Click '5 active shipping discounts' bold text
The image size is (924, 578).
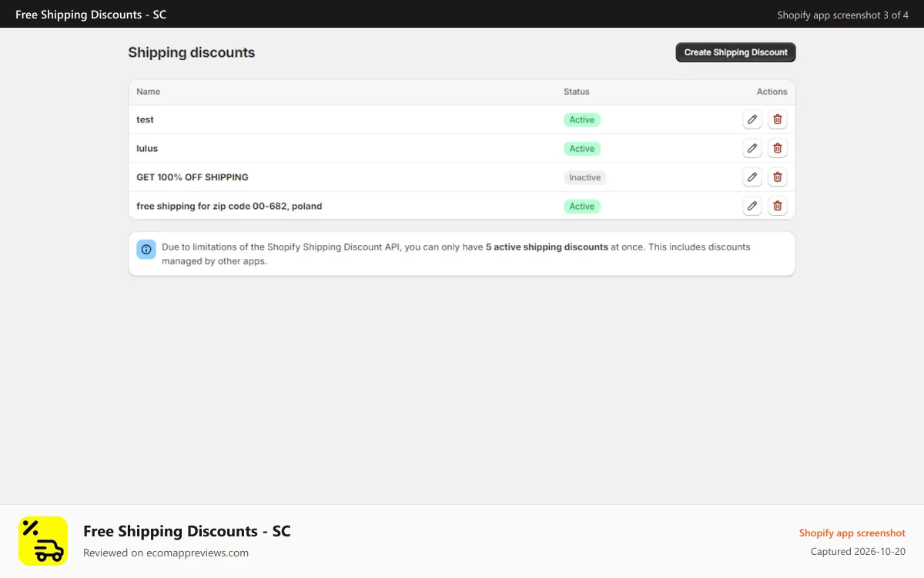coord(547,247)
